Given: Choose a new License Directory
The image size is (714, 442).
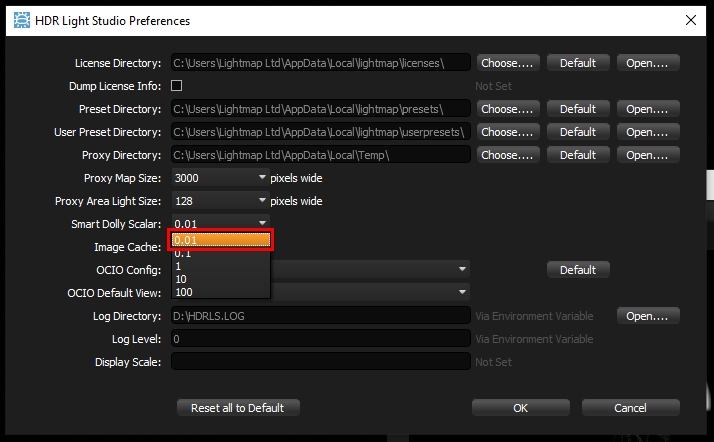Looking at the screenshot, I should click(508, 63).
